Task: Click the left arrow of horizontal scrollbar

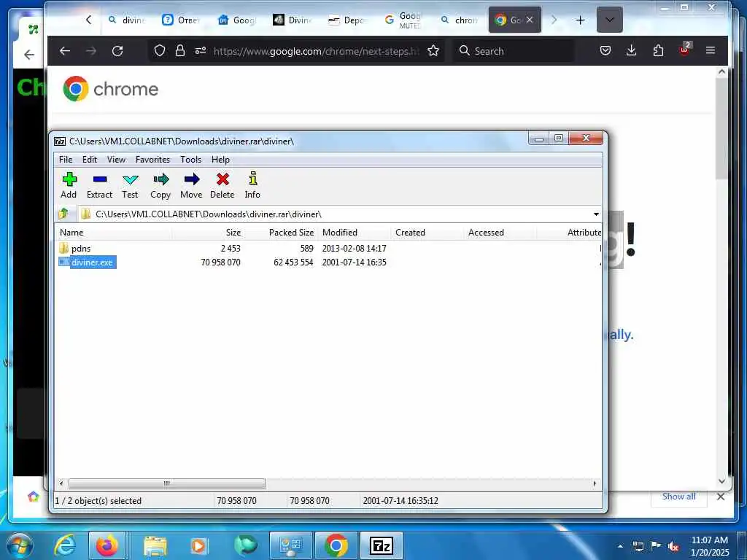Action: click(61, 483)
